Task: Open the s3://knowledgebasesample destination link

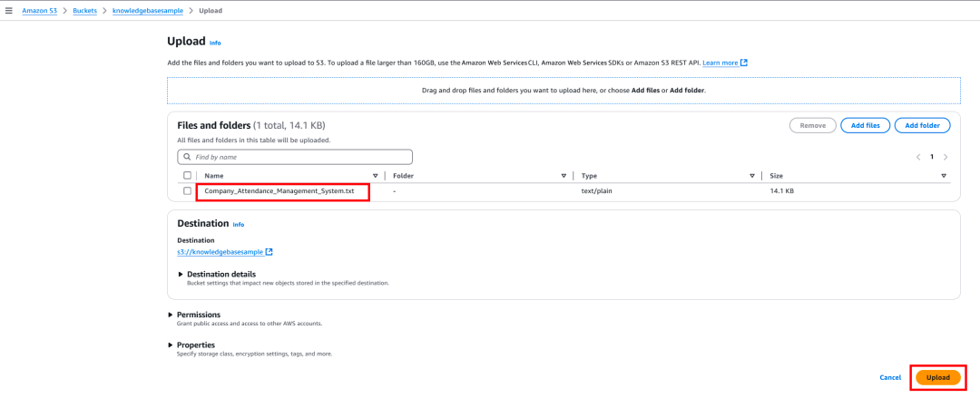Action: 220,252
